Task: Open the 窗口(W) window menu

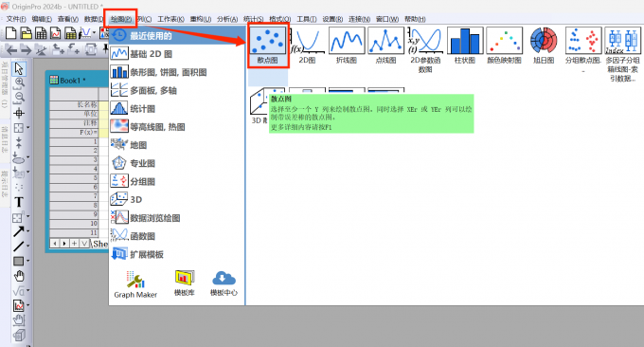Action: click(387, 19)
